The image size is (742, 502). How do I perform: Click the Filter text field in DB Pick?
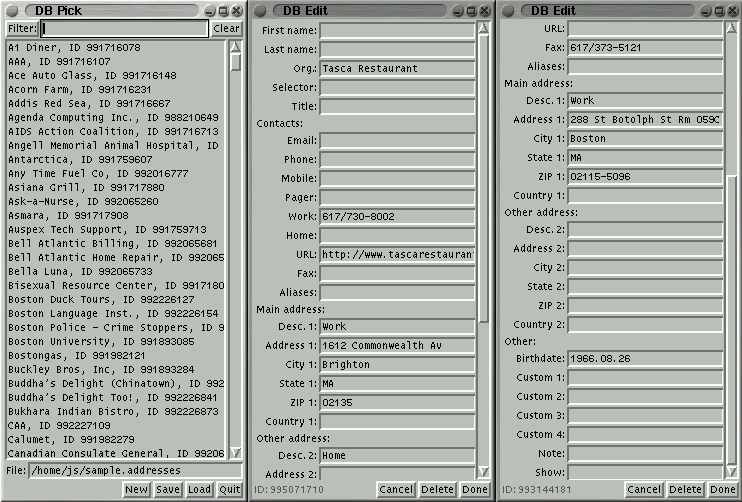124,28
